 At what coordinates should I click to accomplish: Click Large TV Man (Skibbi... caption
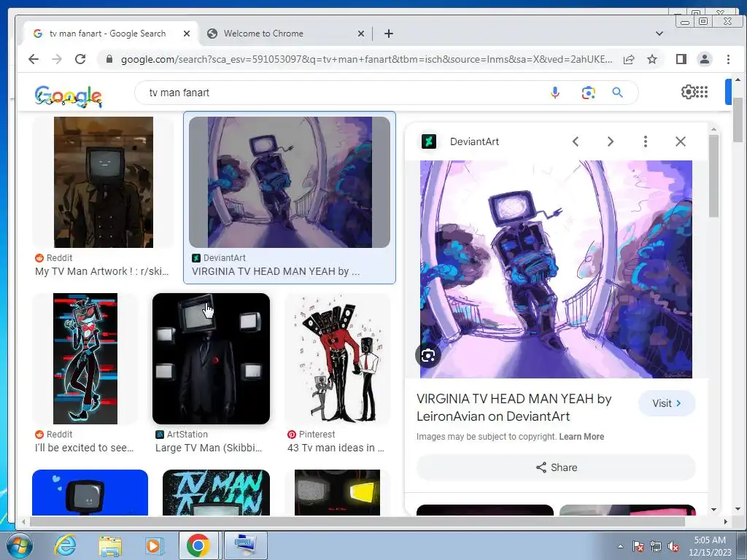pyautogui.click(x=209, y=448)
